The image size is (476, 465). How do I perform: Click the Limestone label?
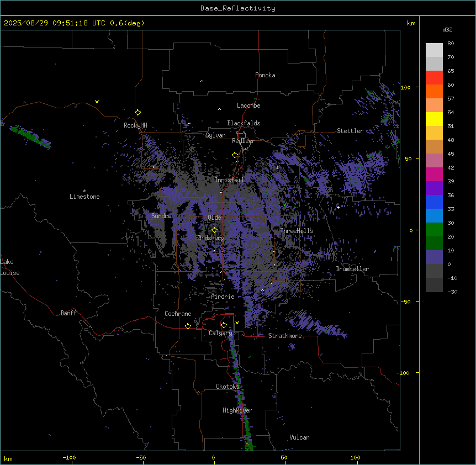click(x=84, y=197)
